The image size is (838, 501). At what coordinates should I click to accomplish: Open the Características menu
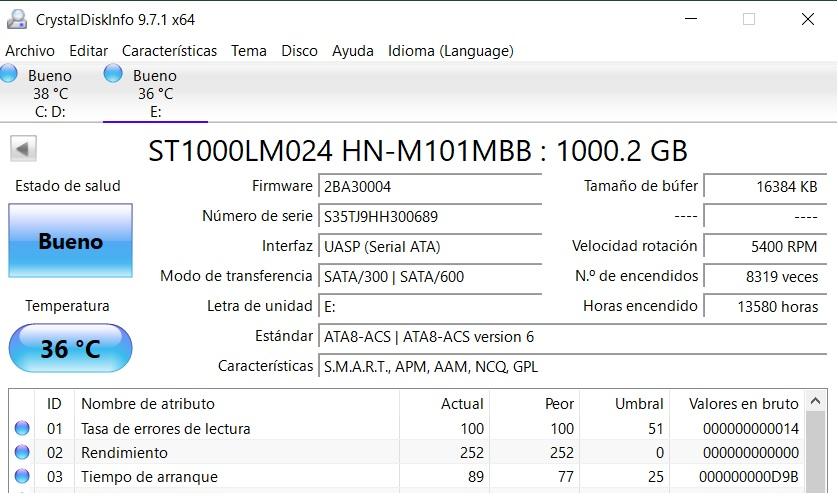(x=169, y=51)
